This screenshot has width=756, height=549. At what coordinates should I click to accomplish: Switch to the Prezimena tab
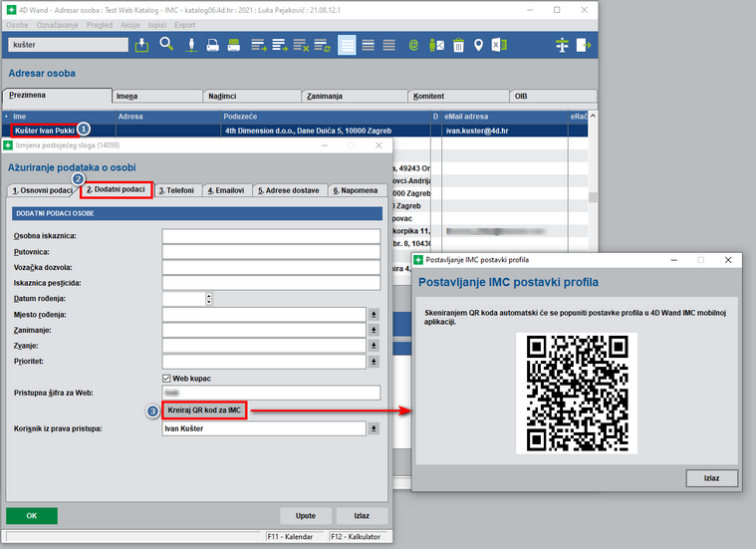(58, 95)
